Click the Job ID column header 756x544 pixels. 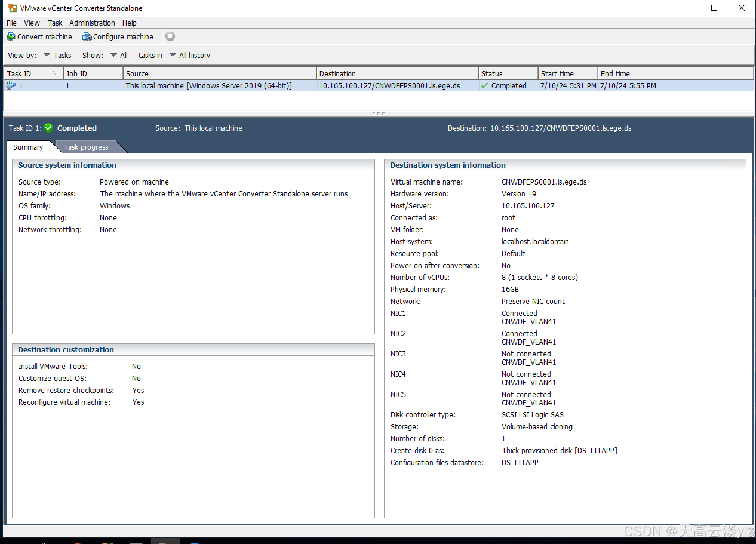click(93, 73)
